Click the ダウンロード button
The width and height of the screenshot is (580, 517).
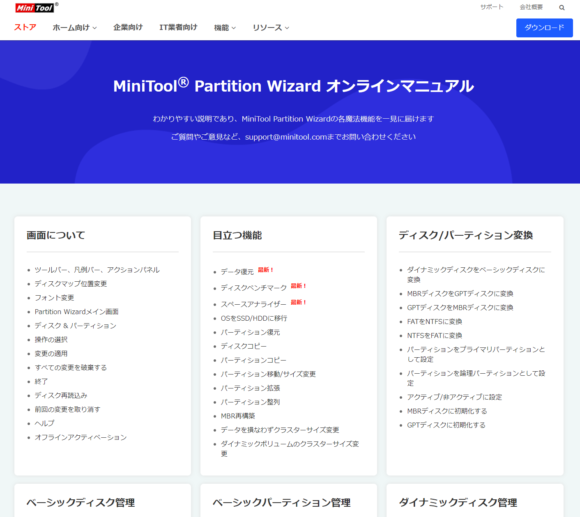tap(544, 28)
